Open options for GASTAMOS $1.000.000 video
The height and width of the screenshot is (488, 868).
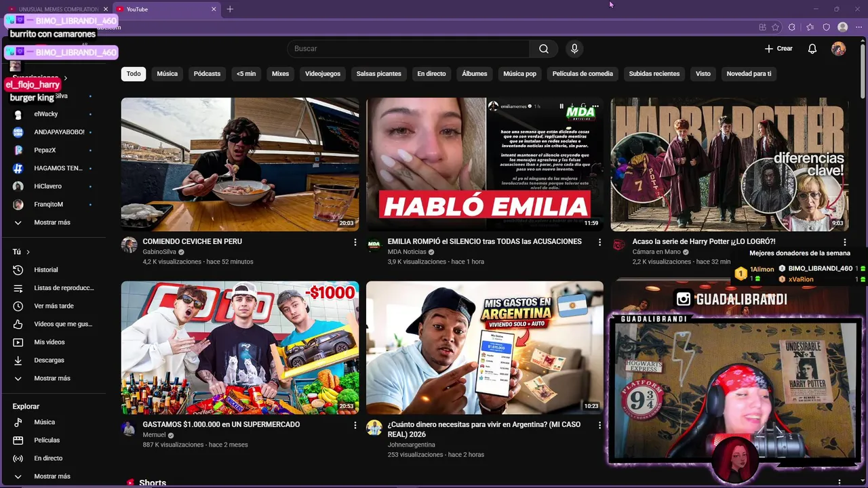pyautogui.click(x=355, y=425)
